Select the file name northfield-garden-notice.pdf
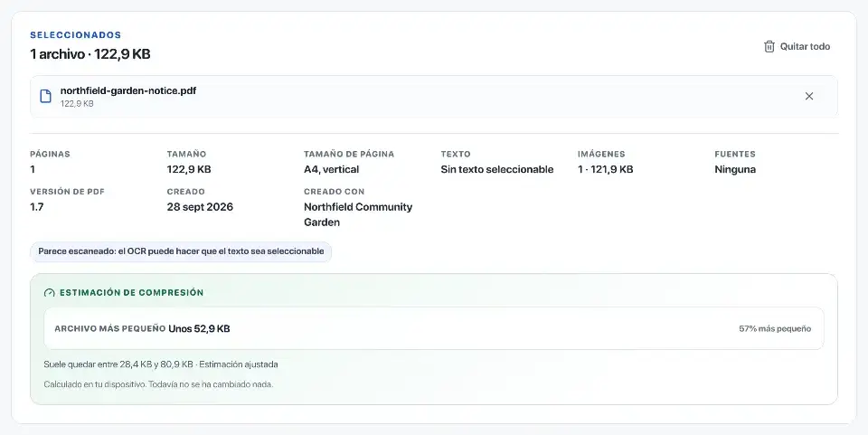 click(x=128, y=90)
